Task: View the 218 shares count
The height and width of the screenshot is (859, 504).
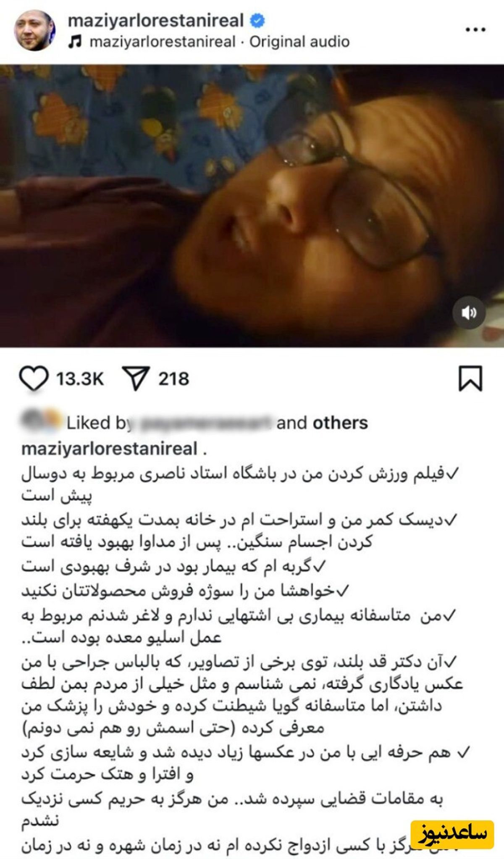Action: pos(173,379)
